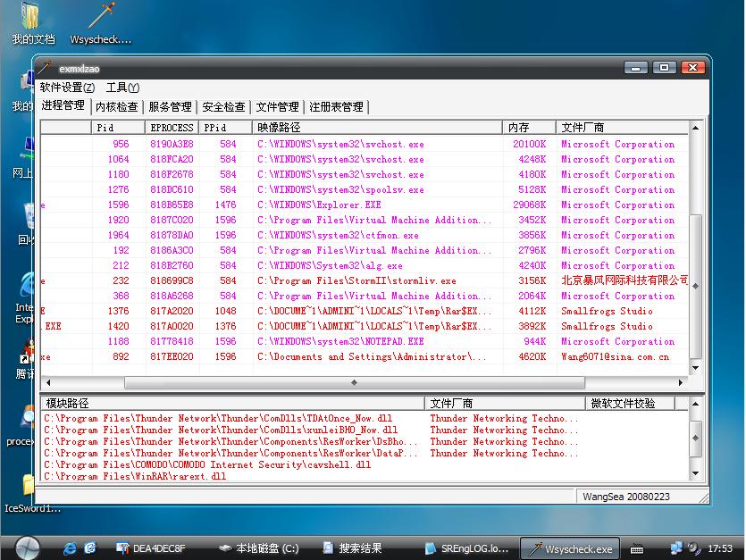The height and width of the screenshot is (560, 746).
Task: Select the process row with Pid 1376
Action: 365,311
